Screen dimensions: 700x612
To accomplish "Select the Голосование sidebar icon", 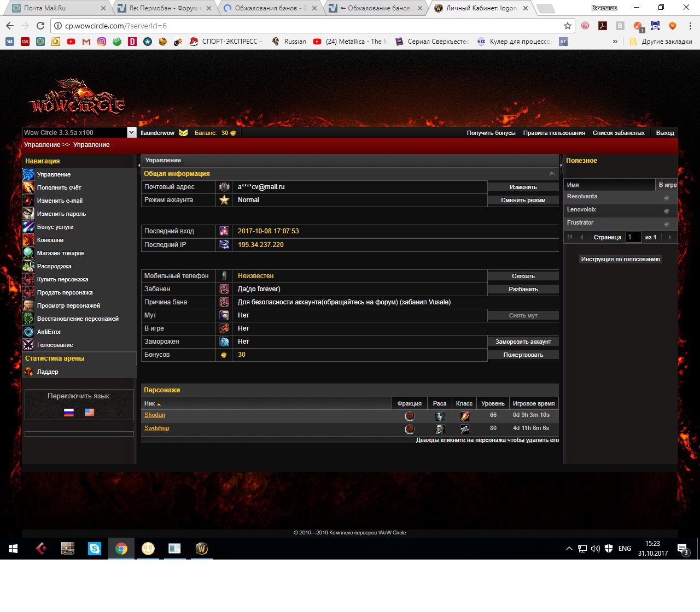I will point(28,345).
